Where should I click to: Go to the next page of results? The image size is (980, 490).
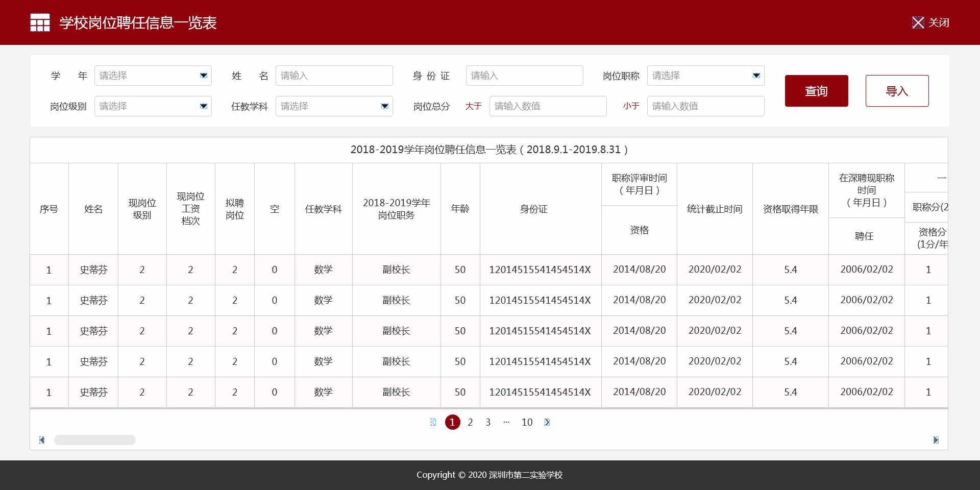coord(547,422)
